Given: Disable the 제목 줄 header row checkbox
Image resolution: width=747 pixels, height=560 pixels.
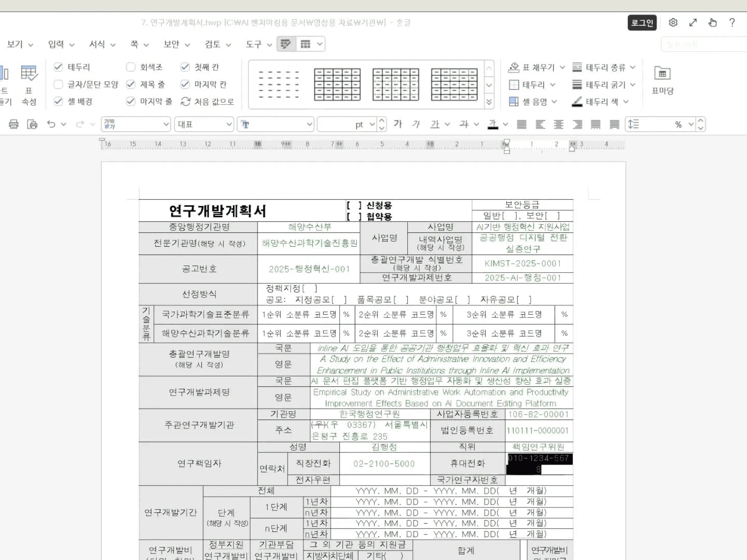Looking at the screenshot, I should click(131, 84).
